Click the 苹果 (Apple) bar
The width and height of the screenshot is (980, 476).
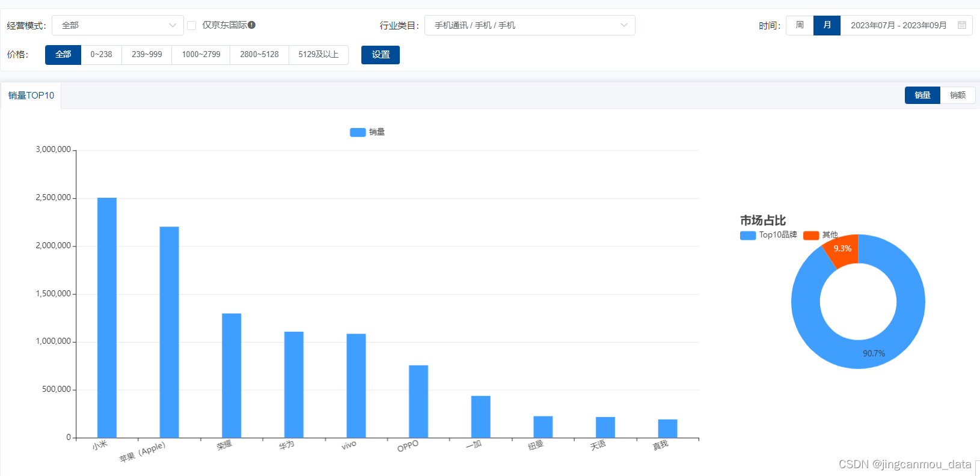point(169,332)
